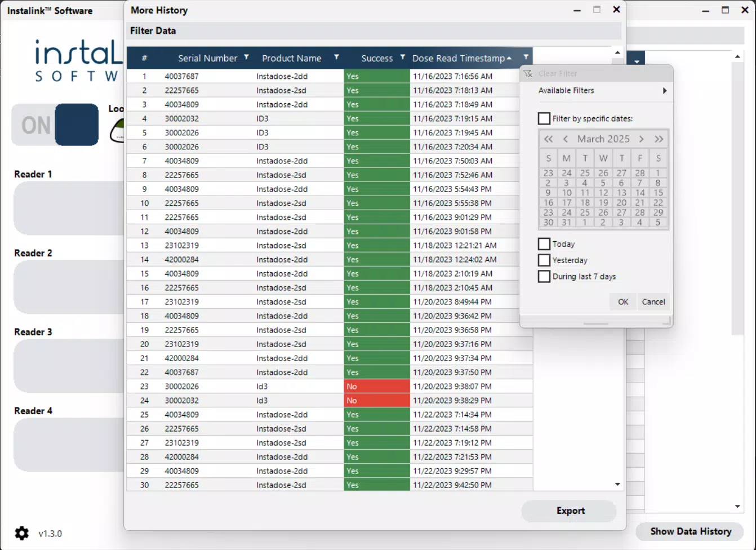Sort by Dose Read Timestamp header
This screenshot has height=550, width=756.
(459, 58)
